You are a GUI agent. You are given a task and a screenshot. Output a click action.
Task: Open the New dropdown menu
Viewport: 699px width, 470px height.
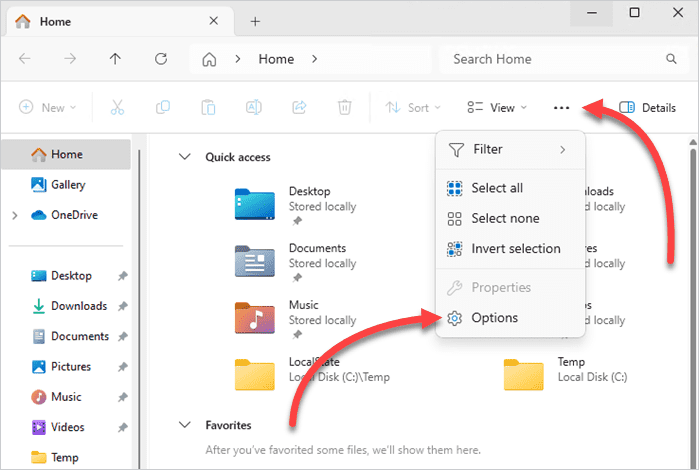[x=48, y=107]
